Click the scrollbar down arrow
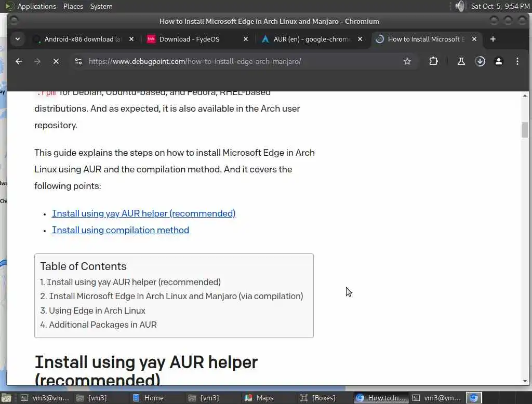532x404 pixels. pos(525,381)
